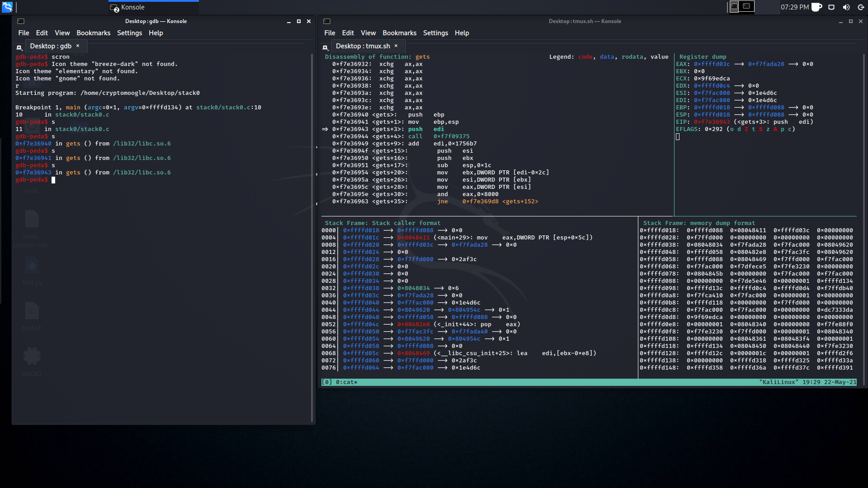Open Edit menu in gdb Konsole

point(42,33)
